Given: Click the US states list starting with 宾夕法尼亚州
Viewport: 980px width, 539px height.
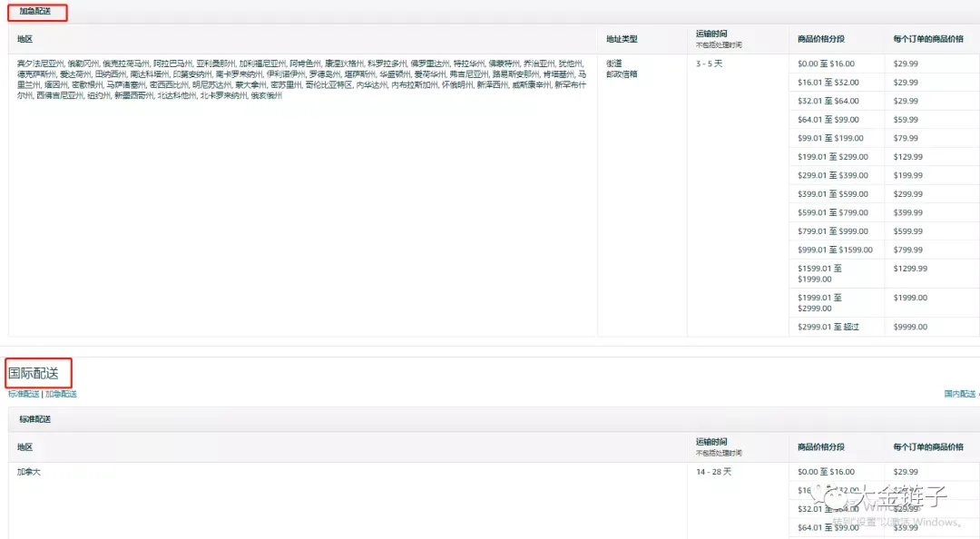Looking at the screenshot, I should point(301,80).
